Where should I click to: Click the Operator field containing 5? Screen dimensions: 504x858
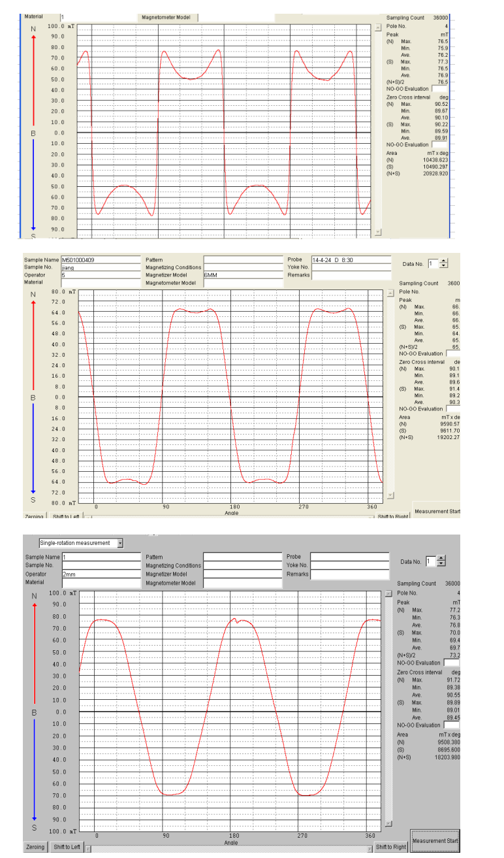(101, 275)
